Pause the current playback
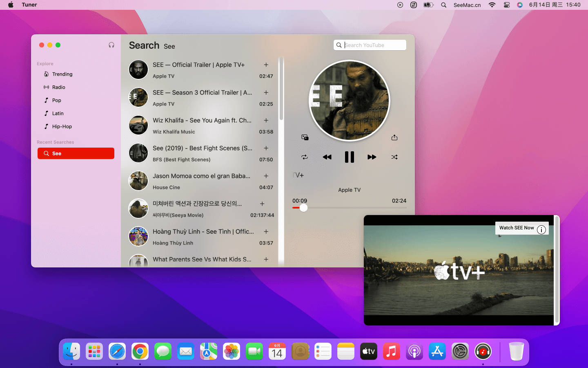Screen dimensions: 588x368 point(350,157)
